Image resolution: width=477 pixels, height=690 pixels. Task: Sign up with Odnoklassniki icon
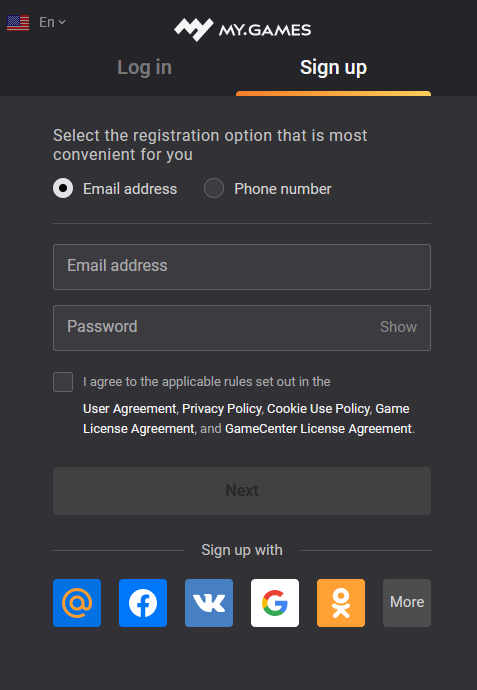click(x=341, y=603)
